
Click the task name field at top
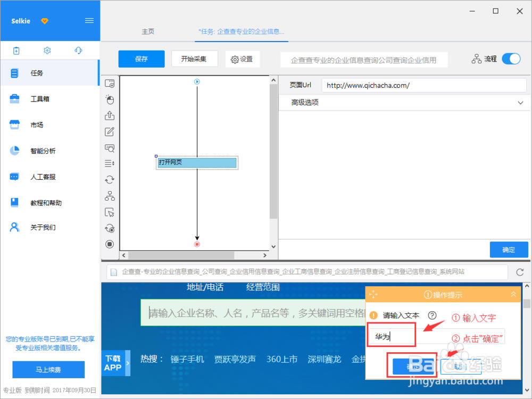pyautogui.click(x=364, y=60)
